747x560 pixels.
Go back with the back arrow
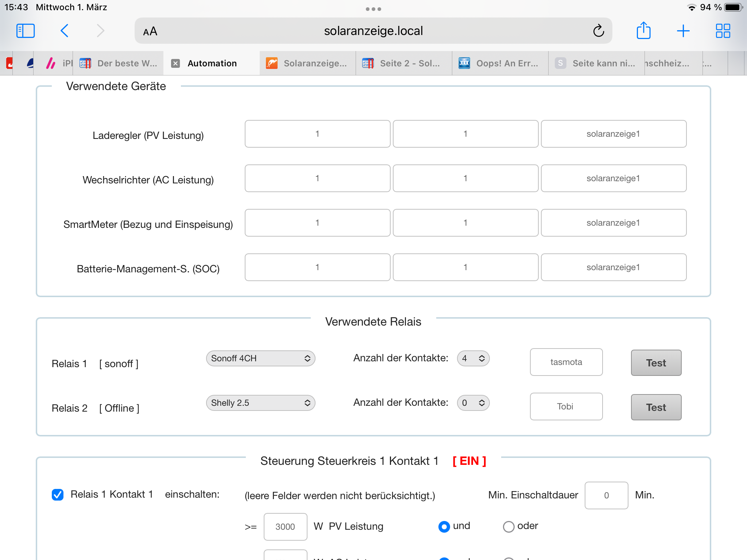[x=65, y=31]
